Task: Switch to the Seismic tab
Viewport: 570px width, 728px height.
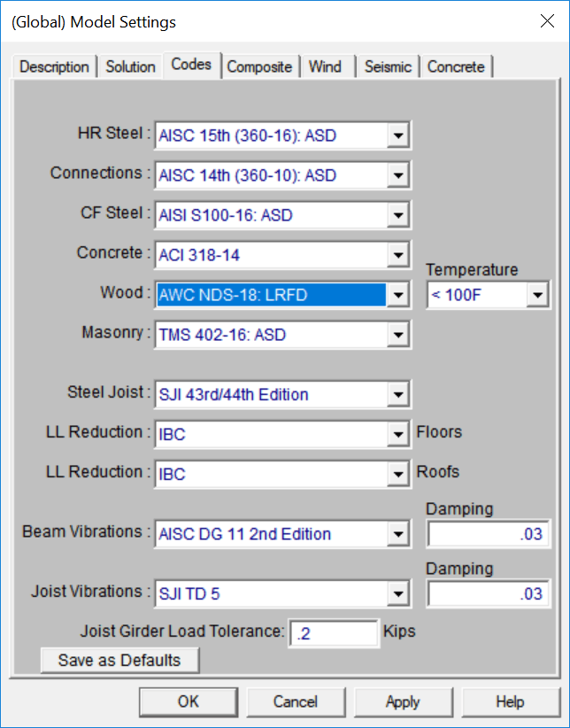Action: [x=388, y=66]
